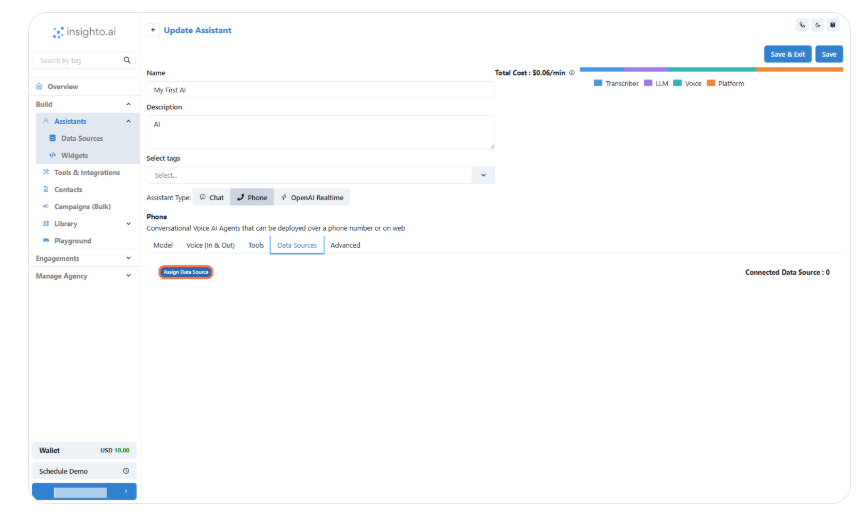Open Tools & Integrations page
Image resolution: width=868 pixels, height=528 pixels.
pyautogui.click(x=87, y=173)
